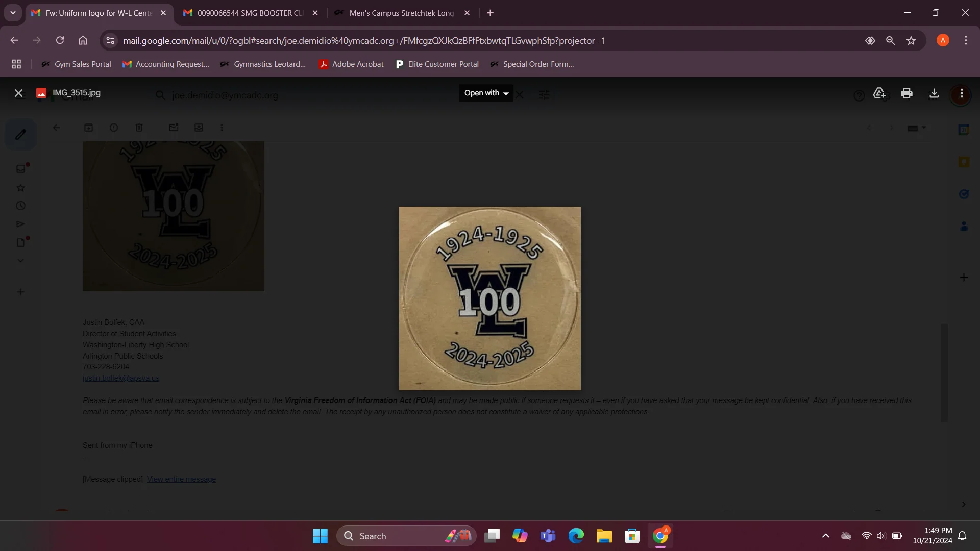This screenshot has height=551, width=980.
Task: Close the Men's Campus Stretchtek tab
Action: [x=467, y=13]
